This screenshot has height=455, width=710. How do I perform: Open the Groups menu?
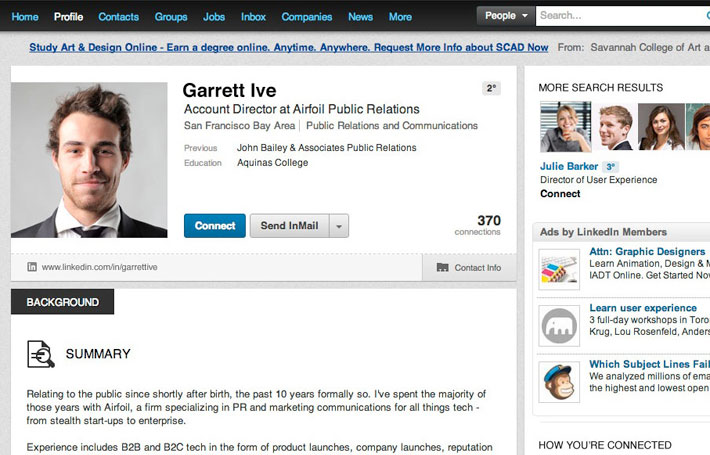point(171,17)
